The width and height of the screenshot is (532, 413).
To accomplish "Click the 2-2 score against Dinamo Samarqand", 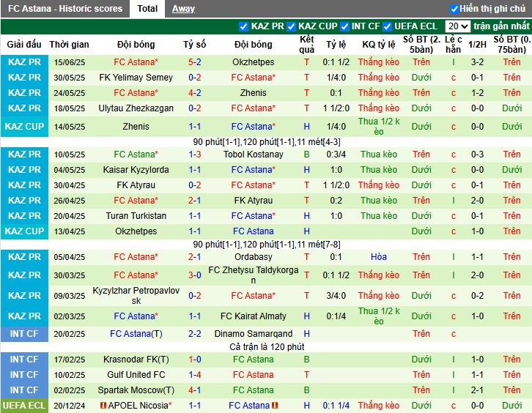I will tap(194, 334).
